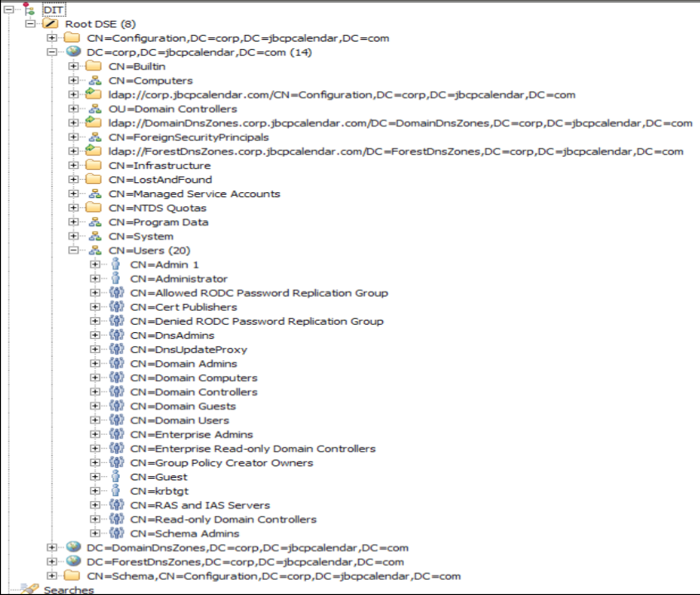Expand the CN=System node
The height and width of the screenshot is (595, 700).
click(x=73, y=236)
